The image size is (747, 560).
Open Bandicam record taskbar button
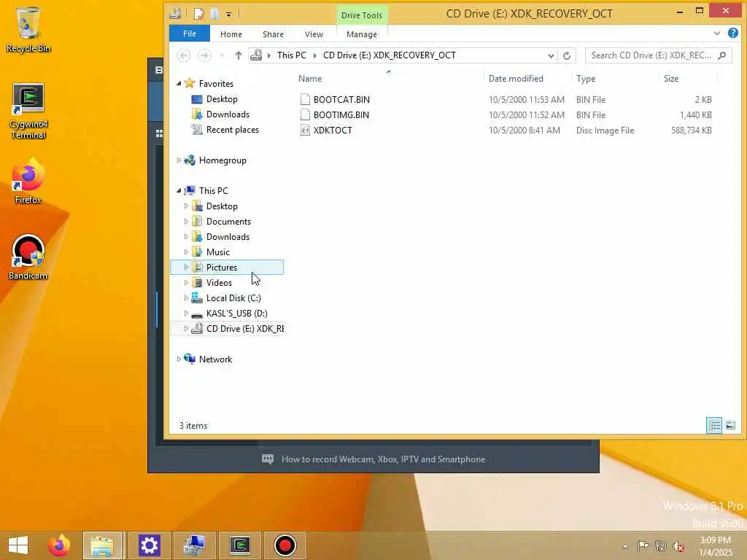[285, 545]
